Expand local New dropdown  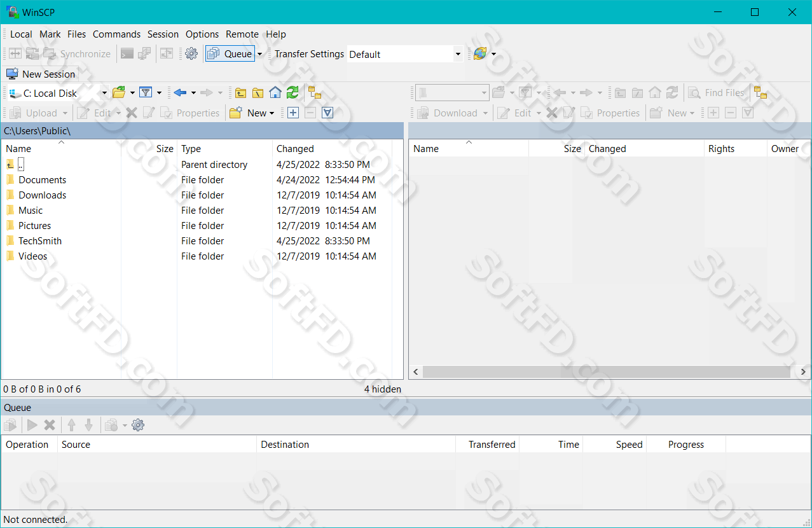pyautogui.click(x=272, y=113)
